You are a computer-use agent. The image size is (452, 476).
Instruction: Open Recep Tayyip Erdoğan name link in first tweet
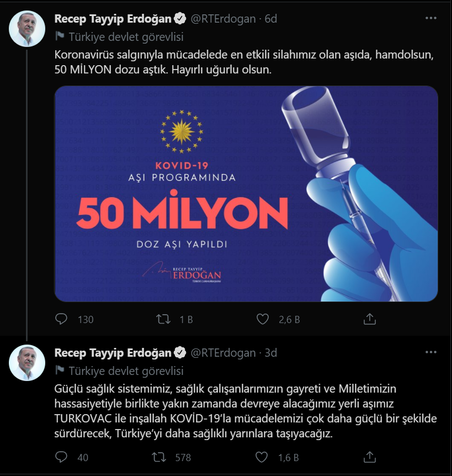[113, 19]
